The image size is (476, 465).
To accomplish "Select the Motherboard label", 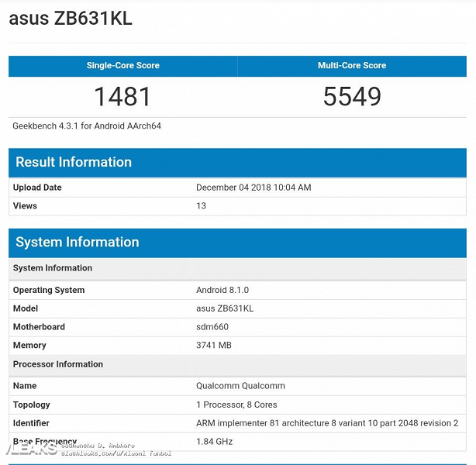I will (39, 327).
